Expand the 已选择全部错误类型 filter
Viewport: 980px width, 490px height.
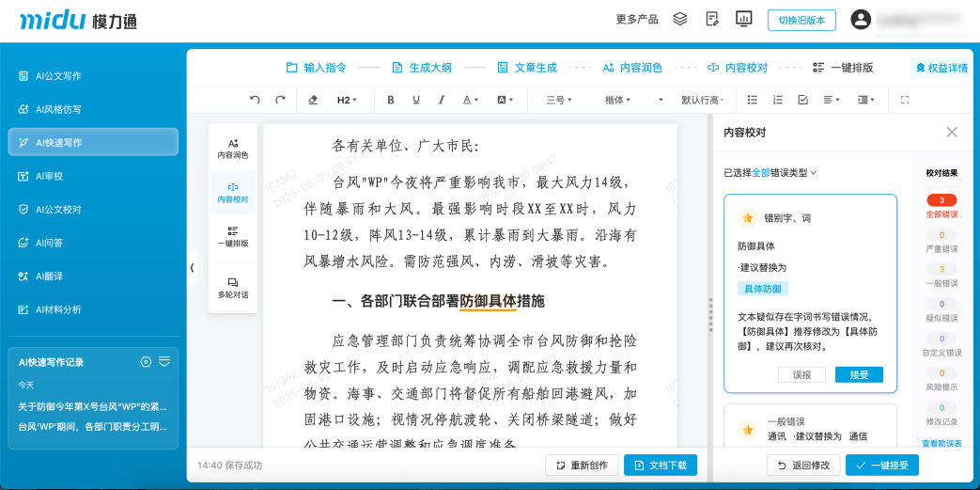[x=770, y=173]
